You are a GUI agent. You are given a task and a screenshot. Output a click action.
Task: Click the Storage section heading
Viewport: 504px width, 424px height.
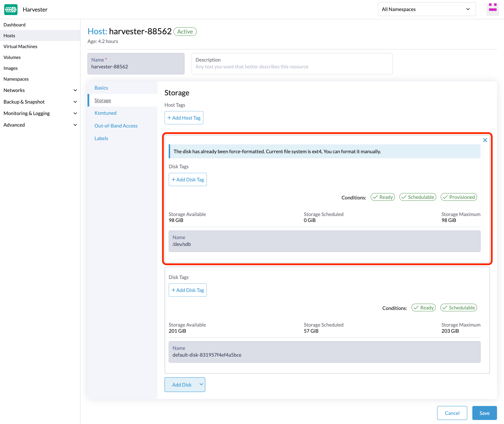tap(177, 93)
